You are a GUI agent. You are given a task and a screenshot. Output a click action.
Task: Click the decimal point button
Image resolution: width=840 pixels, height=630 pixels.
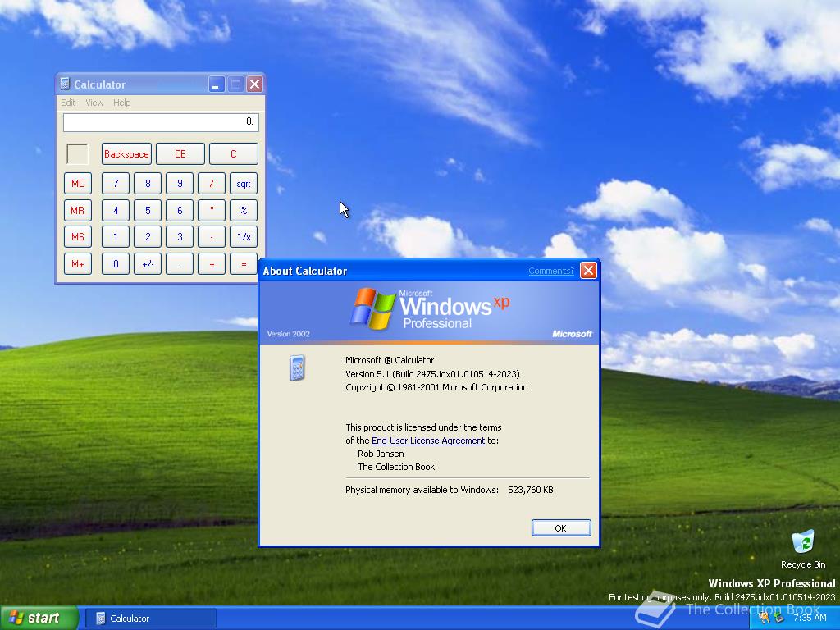pos(180,263)
